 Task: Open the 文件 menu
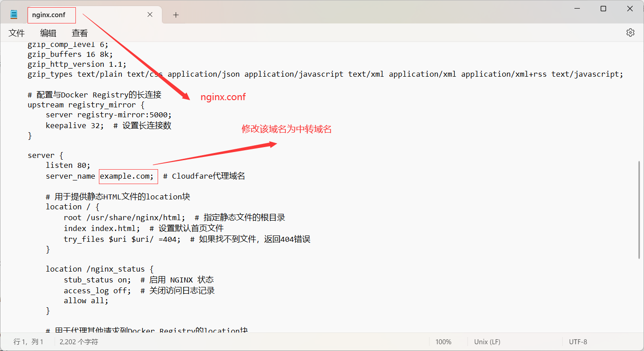pos(17,33)
